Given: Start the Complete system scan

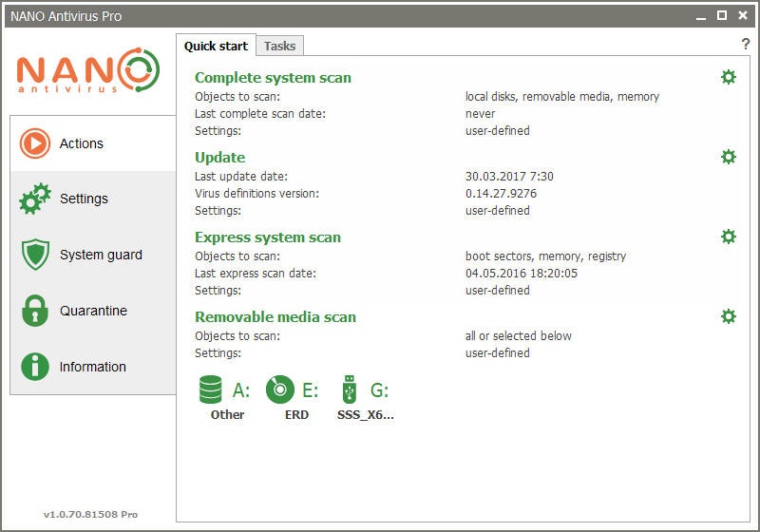Looking at the screenshot, I should tap(273, 78).
